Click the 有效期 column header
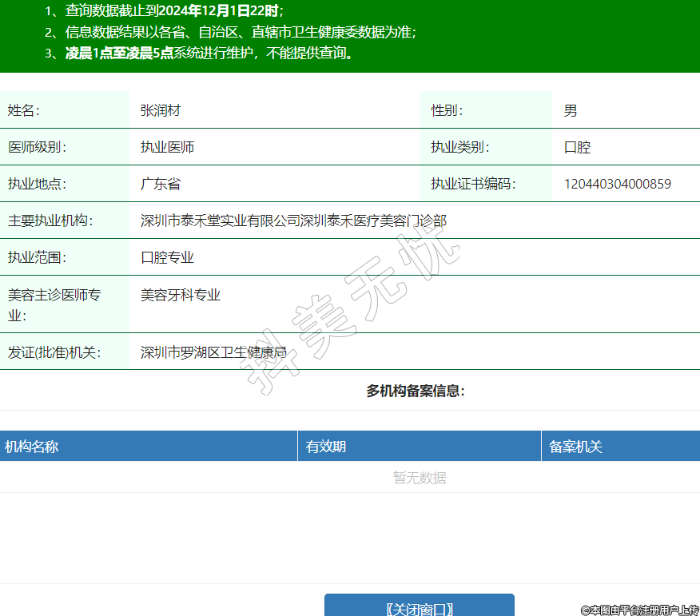 [326, 447]
